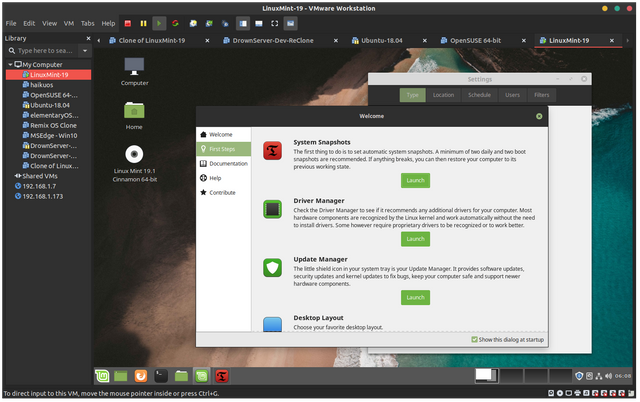Open the Tabs menu
This screenshot has height=402, width=640.
[x=87, y=23]
